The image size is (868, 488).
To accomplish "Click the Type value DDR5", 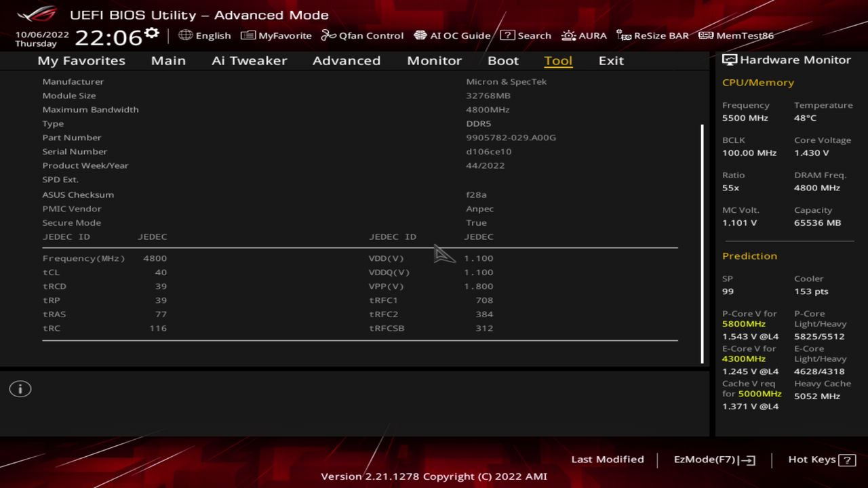I will tap(479, 123).
